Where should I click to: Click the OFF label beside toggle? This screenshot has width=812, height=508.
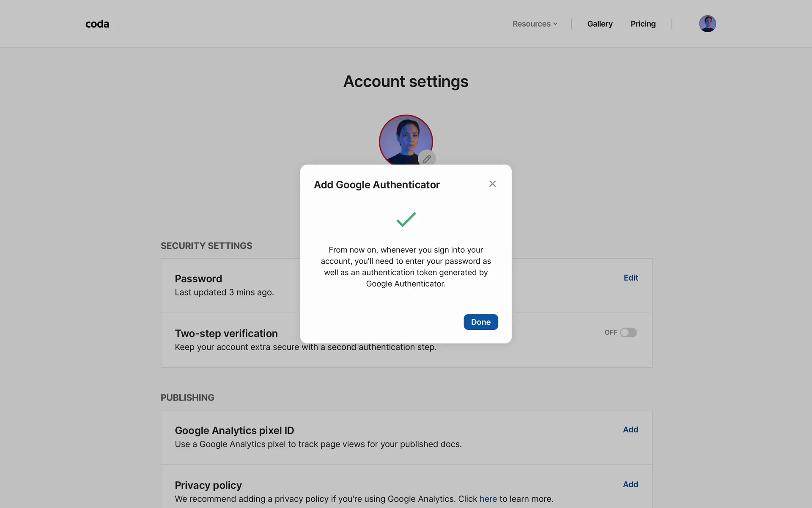pyautogui.click(x=611, y=332)
